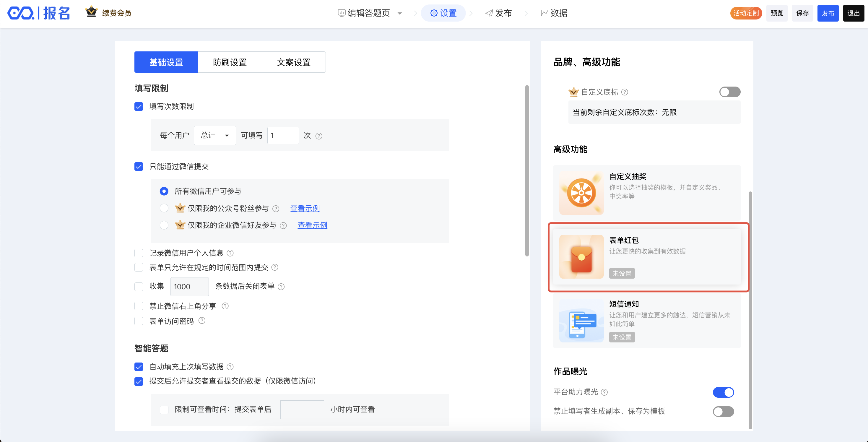The width and height of the screenshot is (868, 442).
Task: Click help icon next to 表单访问密码
Action: tap(202, 321)
